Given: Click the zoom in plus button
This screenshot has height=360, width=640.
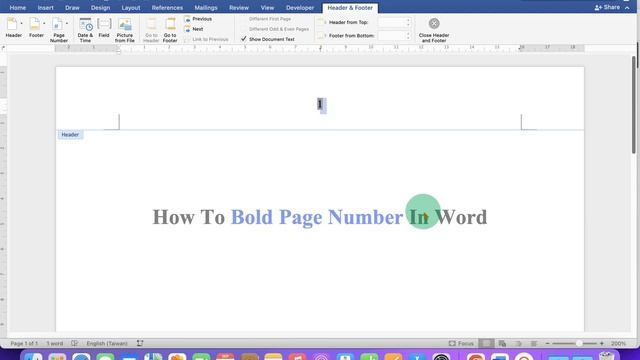Looking at the screenshot, I should [x=602, y=344].
